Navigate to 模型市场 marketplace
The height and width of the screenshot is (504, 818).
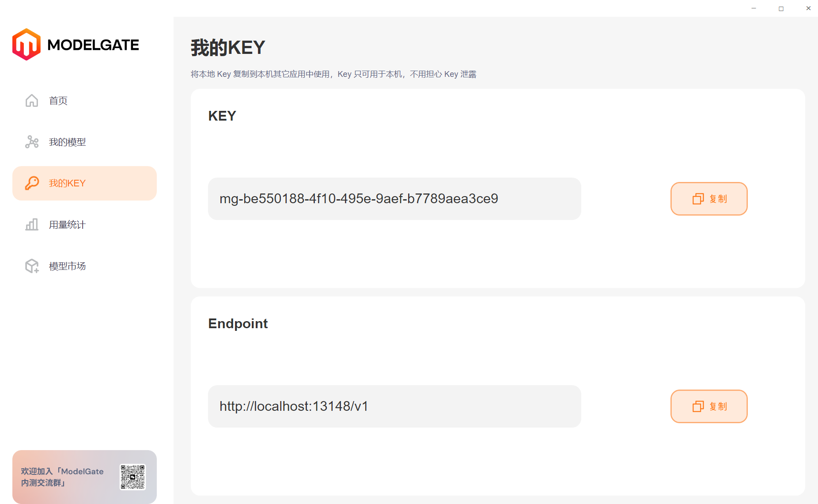[x=67, y=266]
